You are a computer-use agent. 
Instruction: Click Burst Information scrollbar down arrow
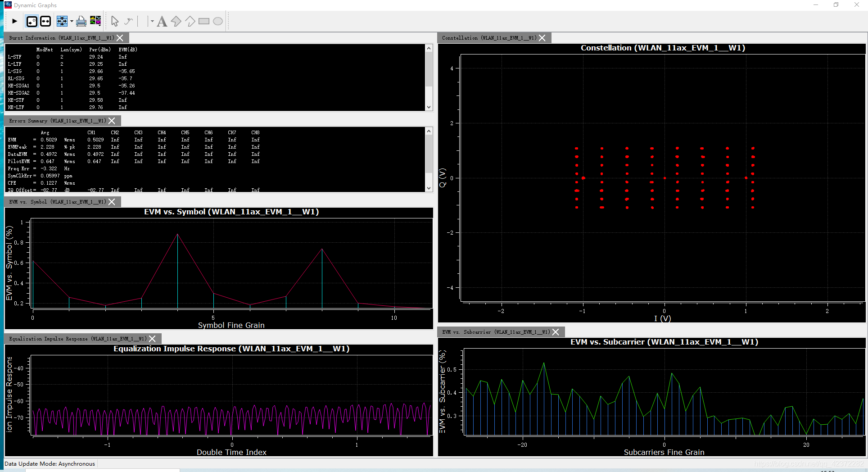(429, 107)
